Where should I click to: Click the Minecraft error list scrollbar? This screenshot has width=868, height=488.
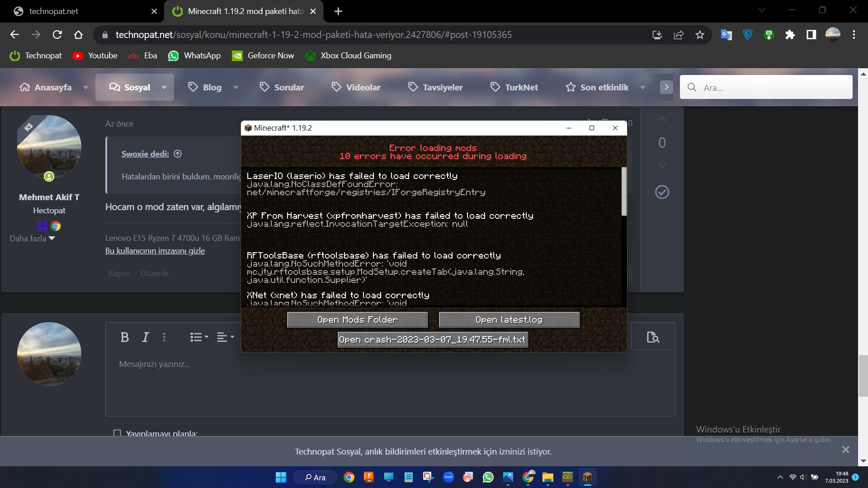pos(624,192)
